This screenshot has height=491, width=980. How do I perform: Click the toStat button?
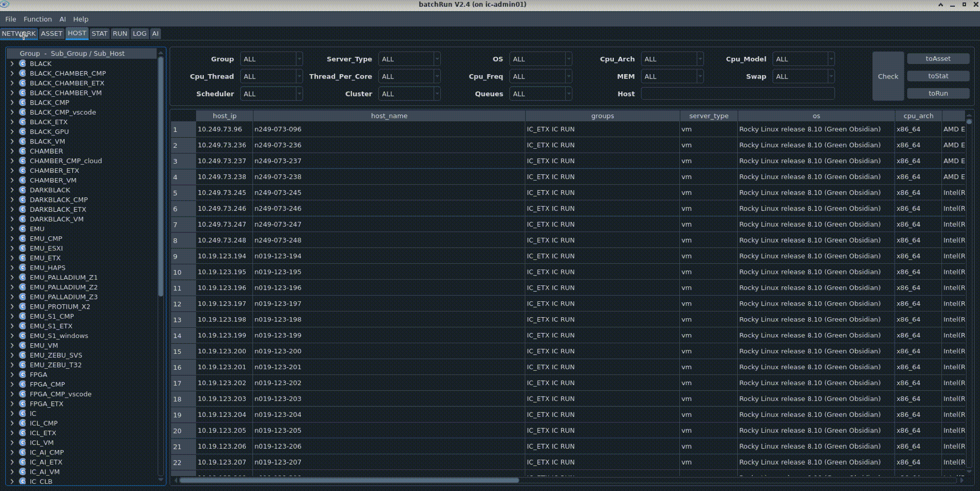pyautogui.click(x=938, y=76)
